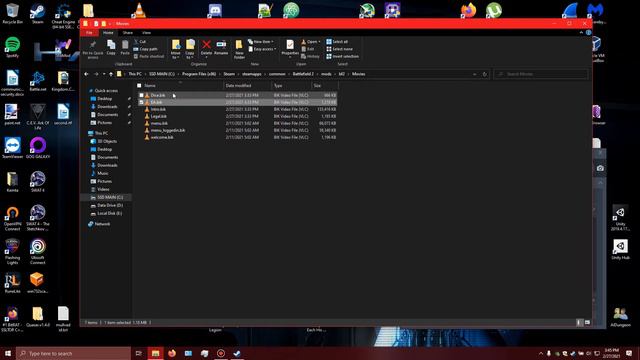This screenshot has width=640, height=360.
Task: Select the GOG GALAXY desktop shortcut
Action: pyautogui.click(x=38, y=148)
